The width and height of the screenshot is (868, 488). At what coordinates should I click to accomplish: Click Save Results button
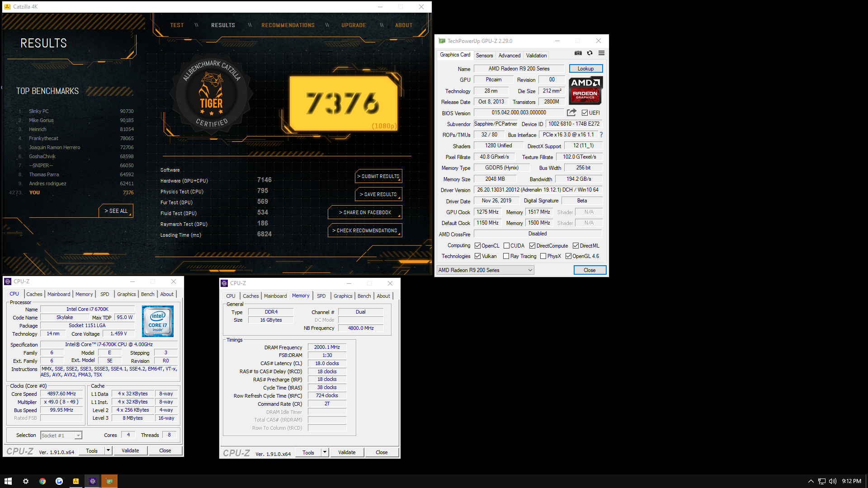(x=378, y=194)
